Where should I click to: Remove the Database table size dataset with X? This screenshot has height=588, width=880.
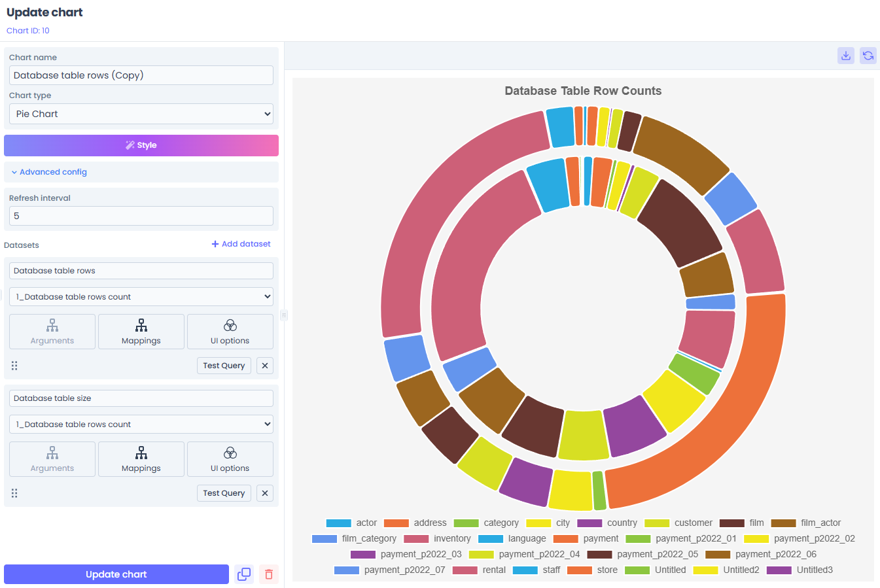[265, 493]
